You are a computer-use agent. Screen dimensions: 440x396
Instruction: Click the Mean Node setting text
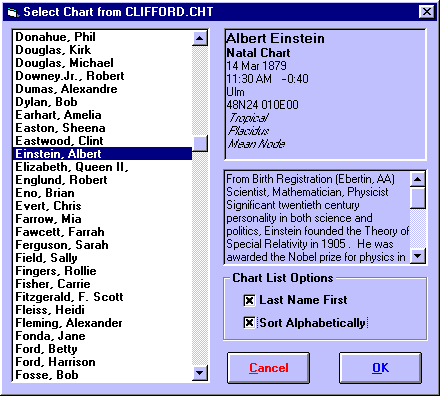point(257,144)
